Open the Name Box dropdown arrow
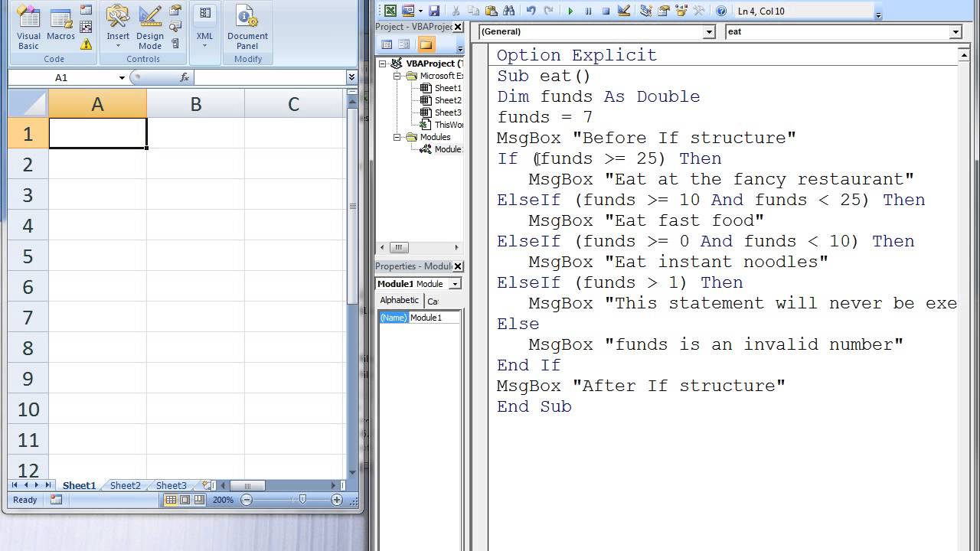 click(122, 77)
